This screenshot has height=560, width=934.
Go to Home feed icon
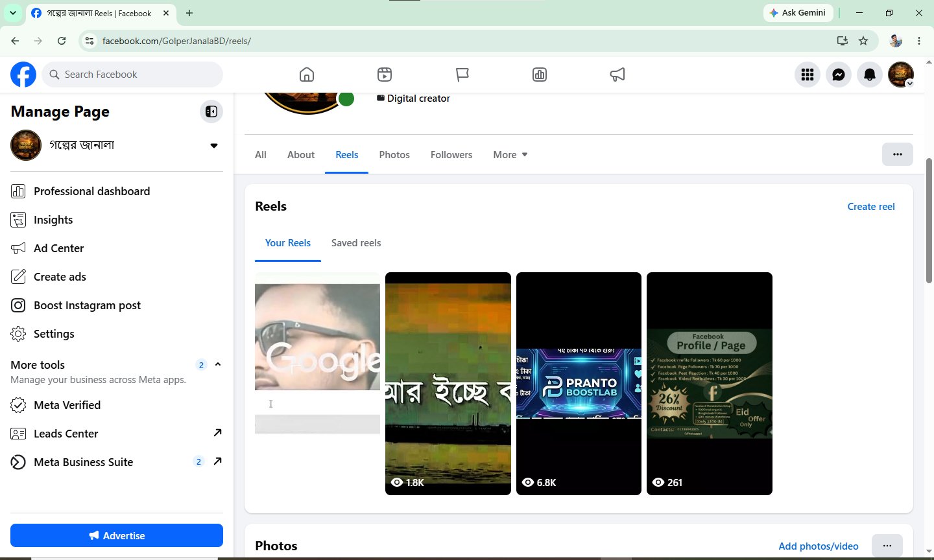tap(307, 75)
